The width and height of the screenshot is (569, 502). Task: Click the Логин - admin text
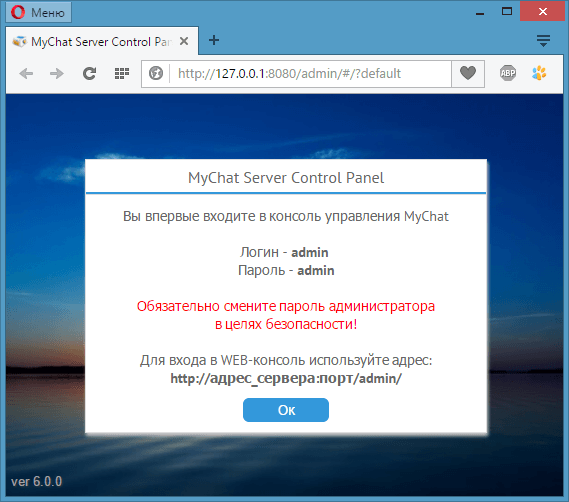coord(284,252)
